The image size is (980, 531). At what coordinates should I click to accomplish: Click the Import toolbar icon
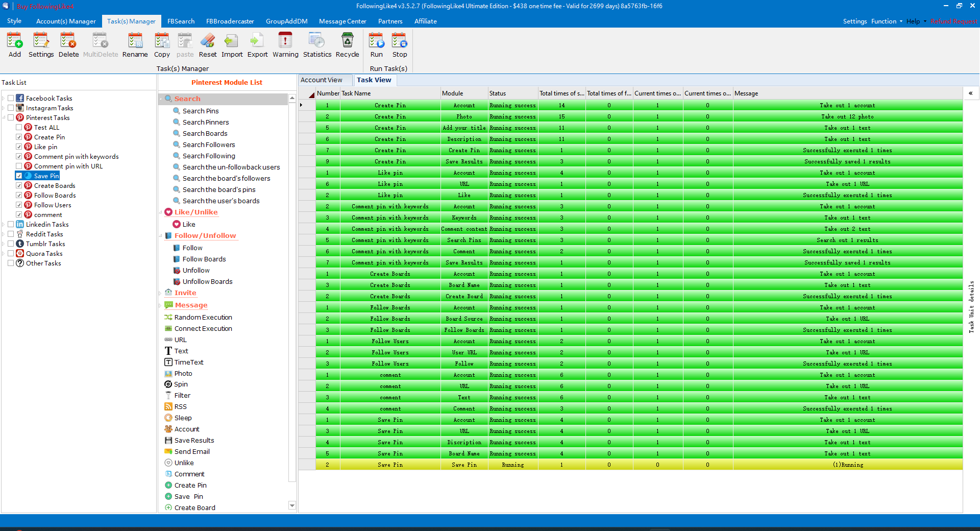pyautogui.click(x=232, y=45)
